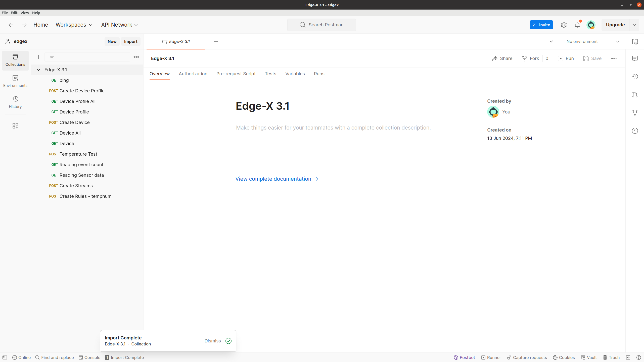Toggle two-pane layout icon in status bar
The height and width of the screenshot is (362, 644).
(x=628, y=357)
